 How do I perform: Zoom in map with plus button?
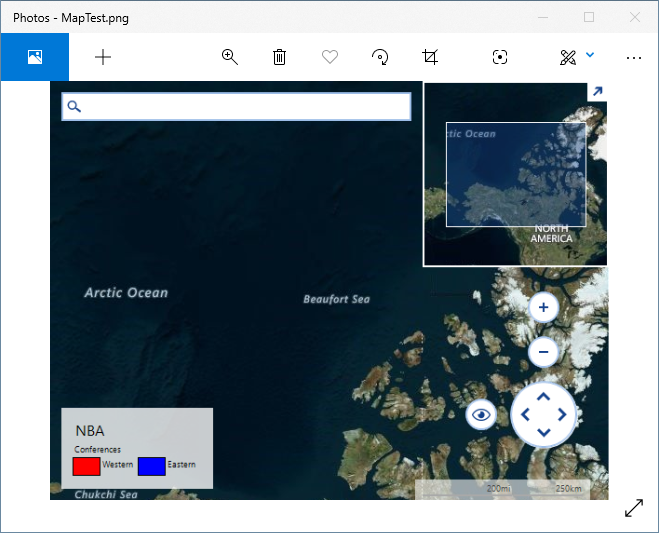point(543,307)
